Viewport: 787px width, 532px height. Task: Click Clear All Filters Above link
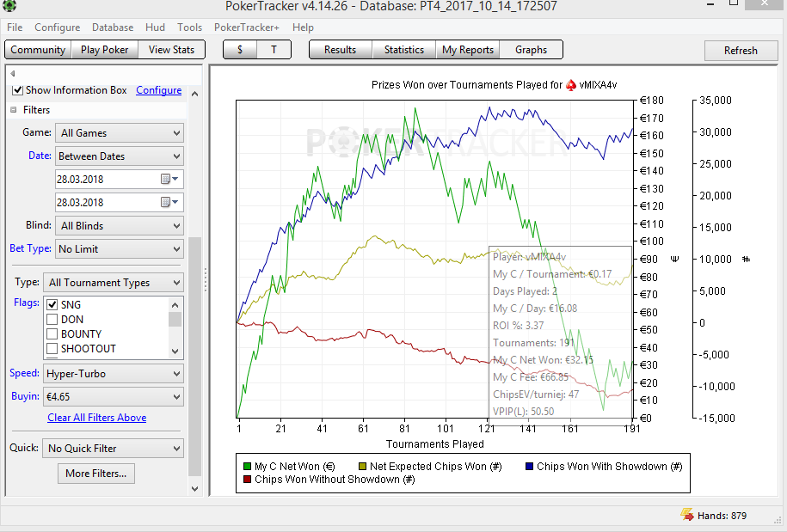coord(97,418)
